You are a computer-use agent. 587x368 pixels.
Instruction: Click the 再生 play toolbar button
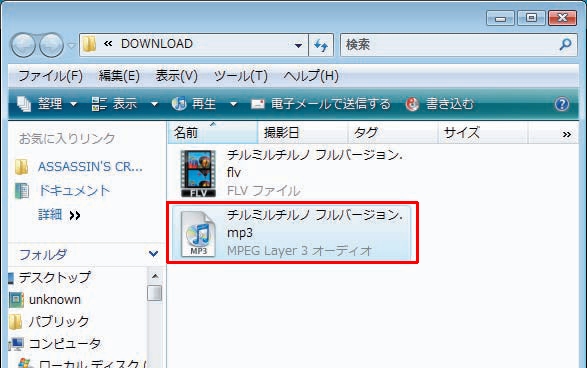(x=194, y=104)
